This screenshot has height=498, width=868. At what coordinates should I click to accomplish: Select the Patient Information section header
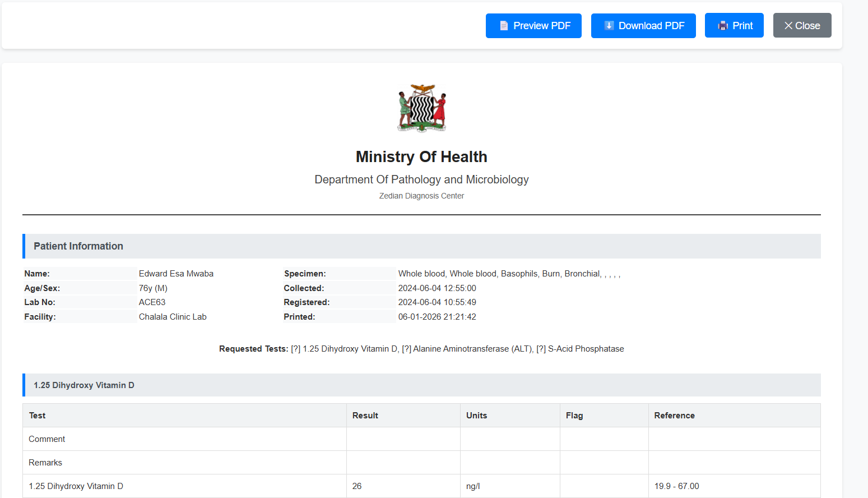tap(78, 246)
